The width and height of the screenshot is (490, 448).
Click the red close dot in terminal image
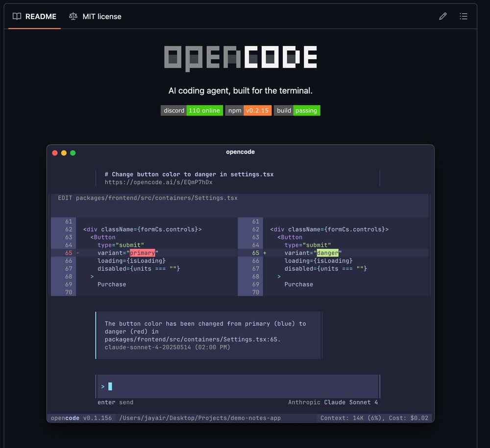[x=55, y=153]
